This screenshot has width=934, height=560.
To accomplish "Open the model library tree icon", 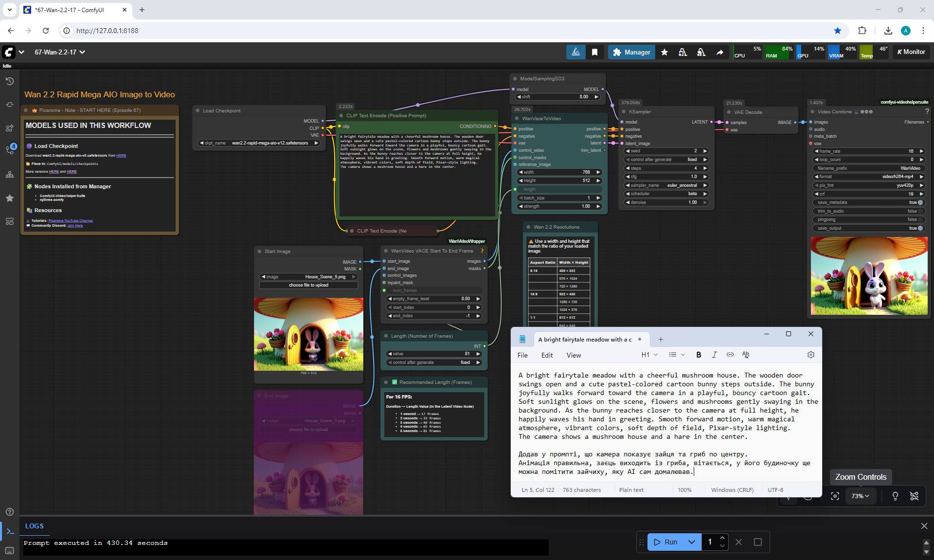I will tap(9, 175).
